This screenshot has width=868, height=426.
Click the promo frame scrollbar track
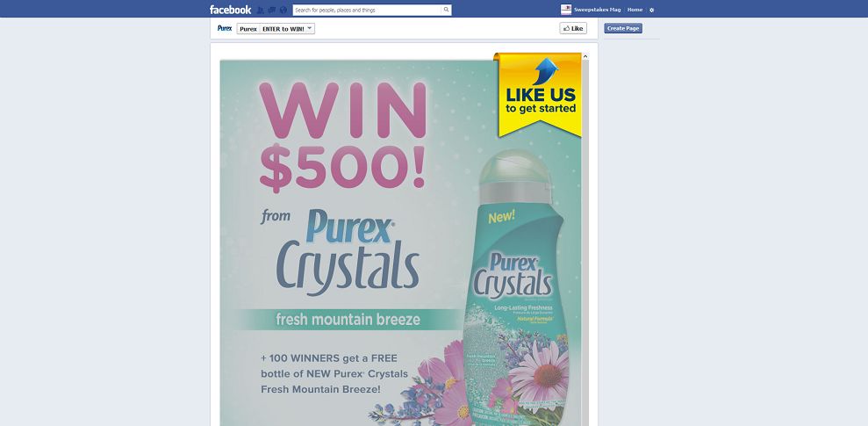click(x=585, y=243)
